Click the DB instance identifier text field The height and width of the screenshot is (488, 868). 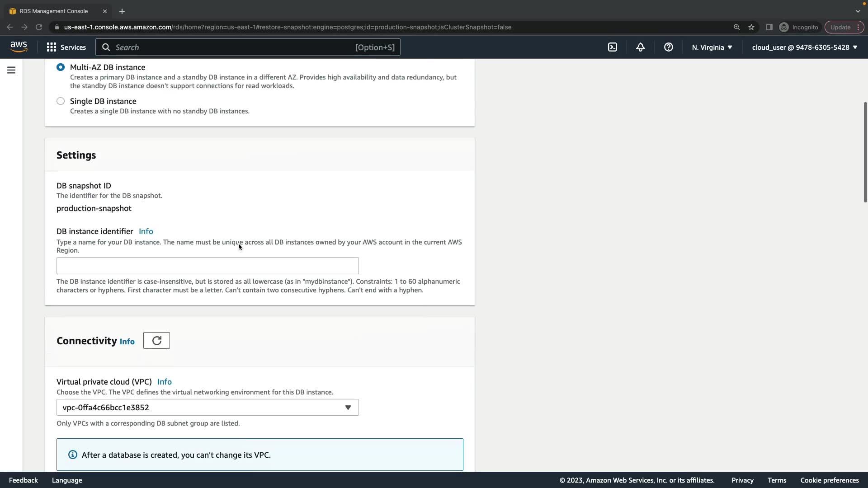tap(208, 266)
